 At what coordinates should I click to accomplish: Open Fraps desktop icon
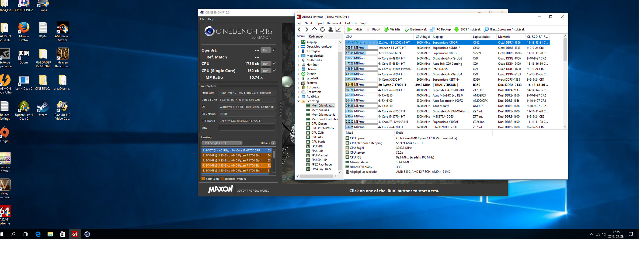click(x=43, y=6)
